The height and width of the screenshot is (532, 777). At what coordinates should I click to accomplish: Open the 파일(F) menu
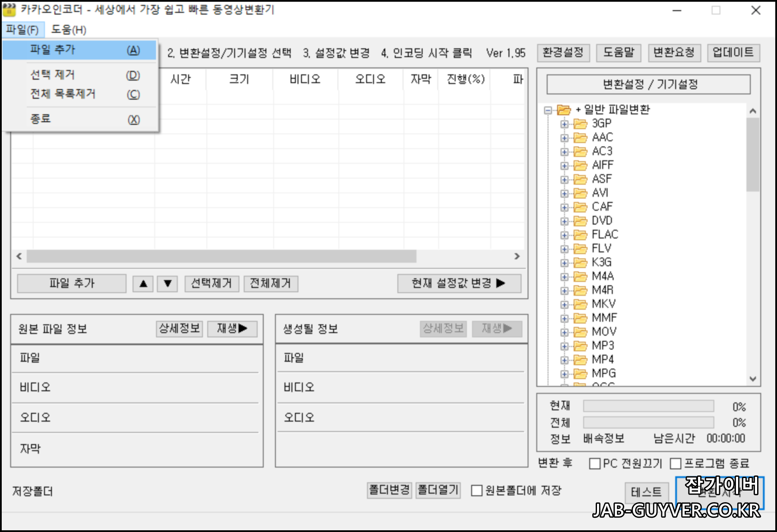click(x=23, y=30)
